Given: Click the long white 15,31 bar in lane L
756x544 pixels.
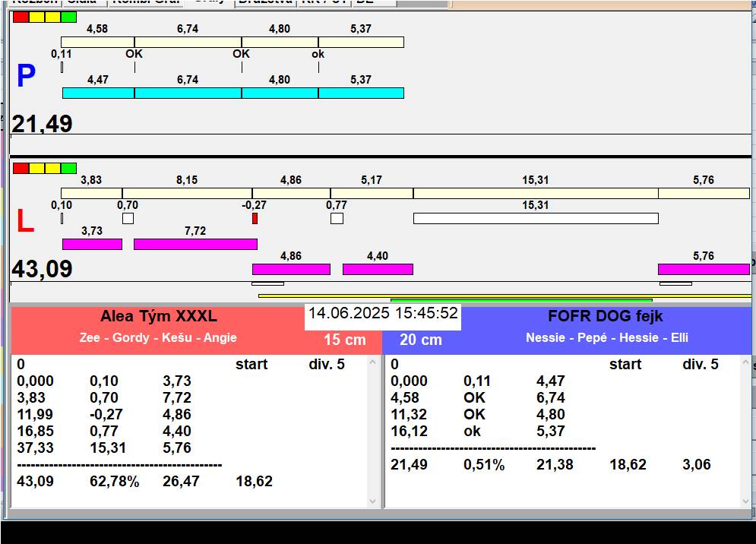Looking at the screenshot, I should tap(535, 218).
